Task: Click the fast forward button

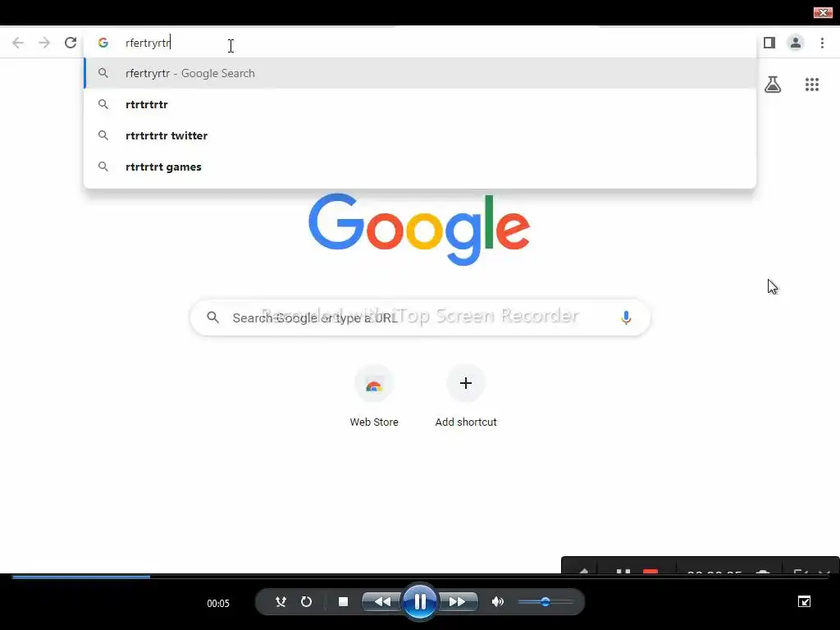Action: pos(458,601)
